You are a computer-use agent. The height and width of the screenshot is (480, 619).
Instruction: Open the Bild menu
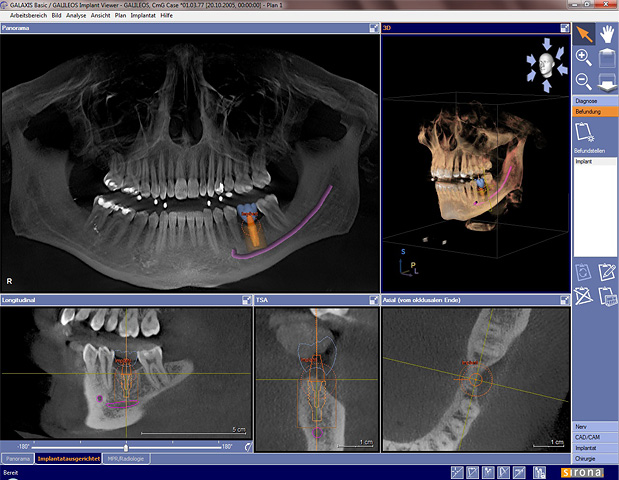[x=56, y=15]
